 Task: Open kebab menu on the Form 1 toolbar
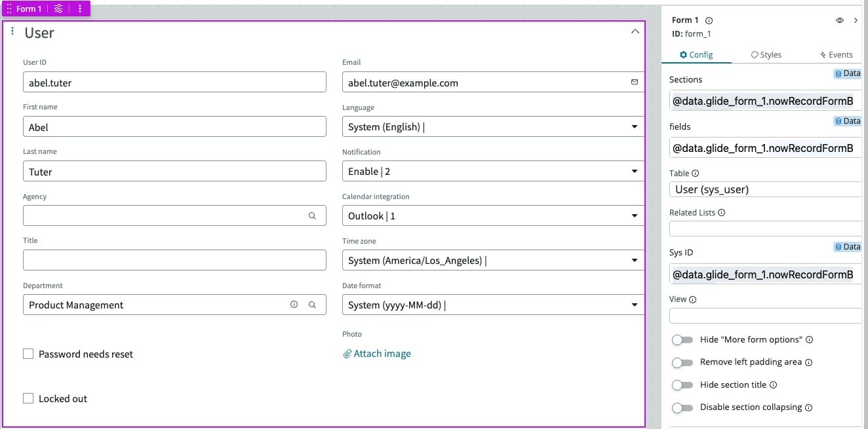[x=80, y=9]
